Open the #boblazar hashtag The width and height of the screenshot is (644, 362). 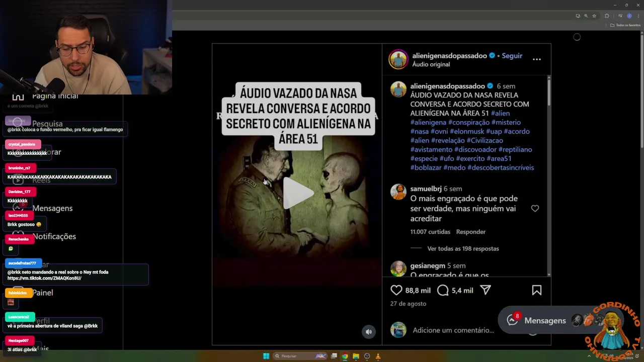click(426, 167)
